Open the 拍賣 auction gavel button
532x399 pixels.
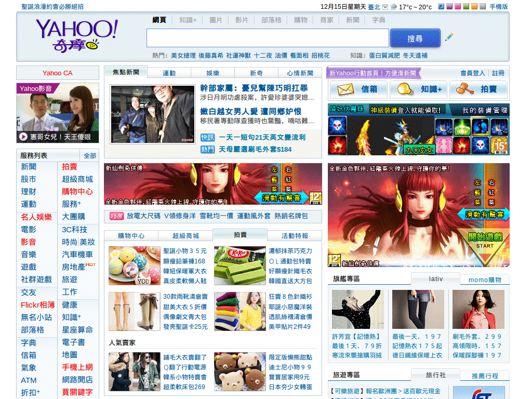point(478,89)
